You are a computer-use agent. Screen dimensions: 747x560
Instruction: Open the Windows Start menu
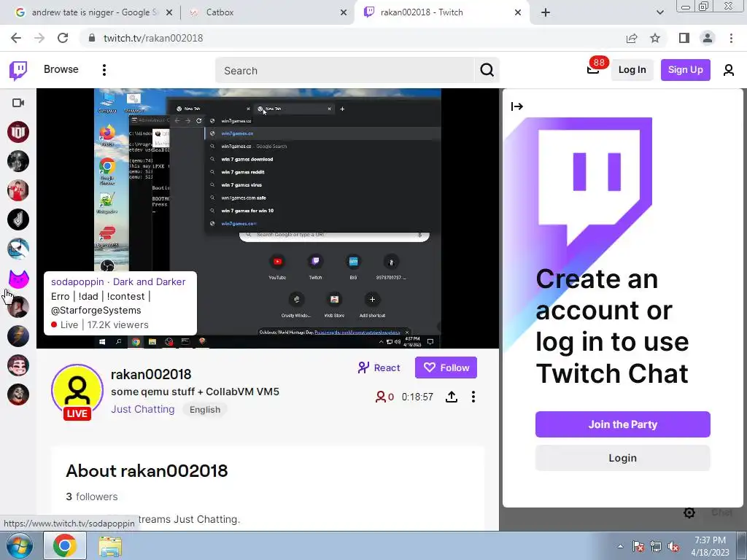click(20, 545)
